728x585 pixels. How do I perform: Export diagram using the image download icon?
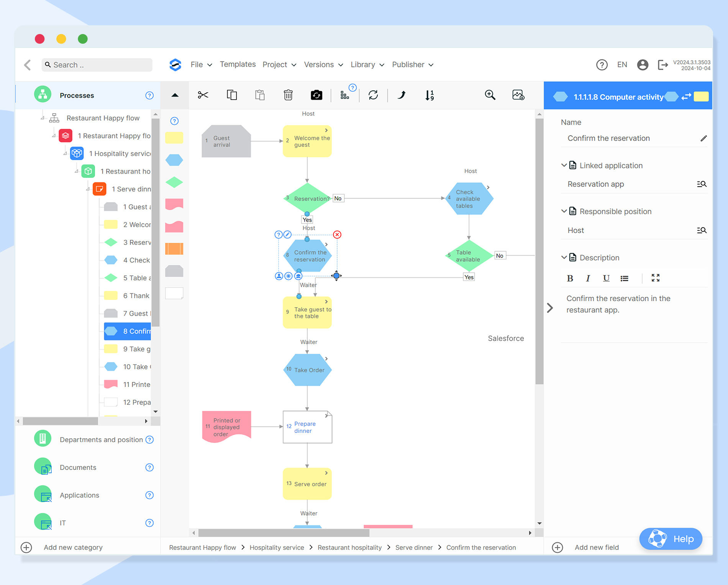pos(518,95)
